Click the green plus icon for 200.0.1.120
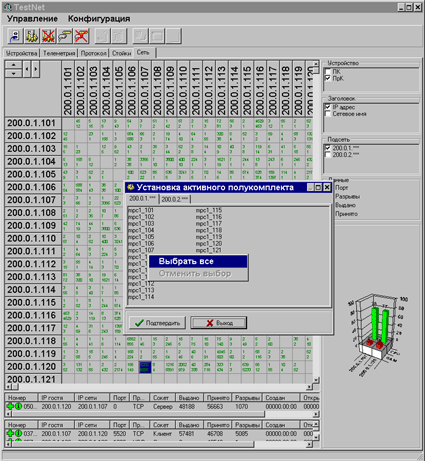 click(10, 406)
